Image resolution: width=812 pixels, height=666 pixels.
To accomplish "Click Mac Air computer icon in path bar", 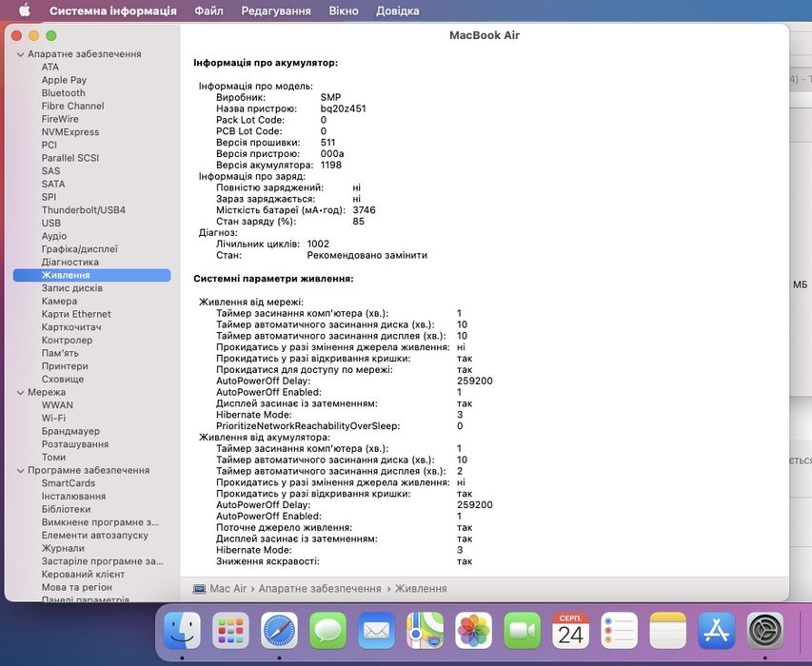I will tap(199, 589).
